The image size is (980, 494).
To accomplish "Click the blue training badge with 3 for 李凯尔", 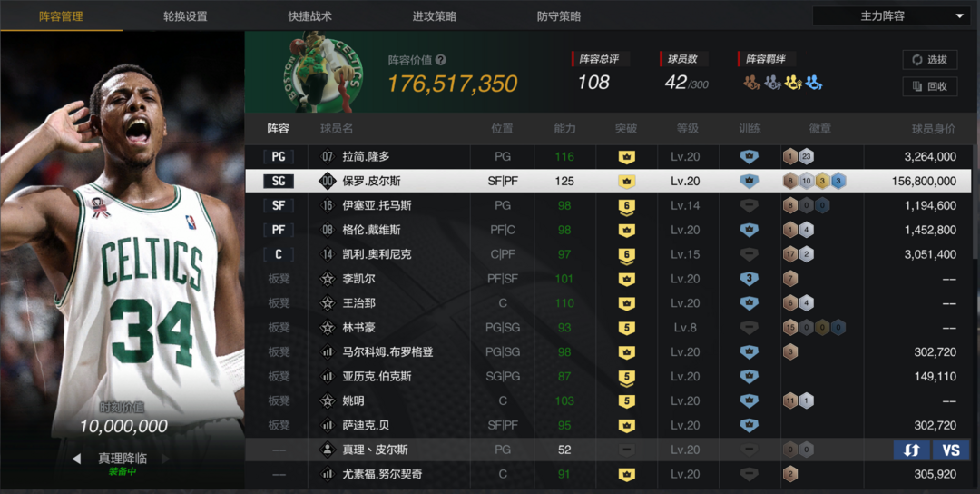I will (x=749, y=279).
